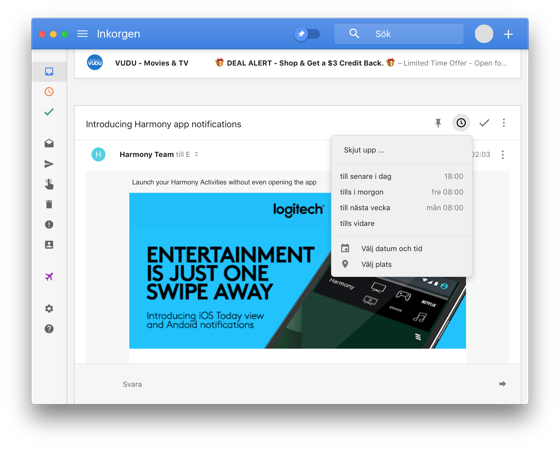Image resolution: width=560 pixels, height=449 pixels.
Task: Click Harmony Team H avatar
Action: [99, 154]
